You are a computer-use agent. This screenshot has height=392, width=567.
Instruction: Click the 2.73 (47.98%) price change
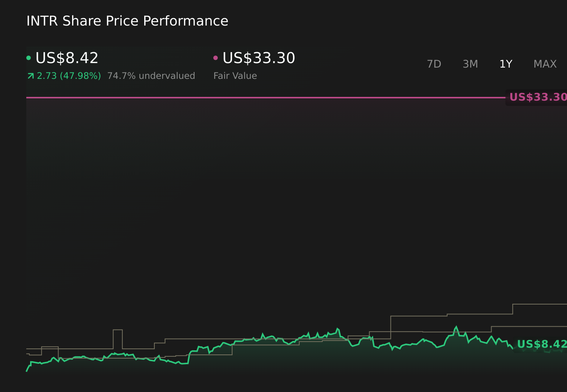[x=69, y=76]
